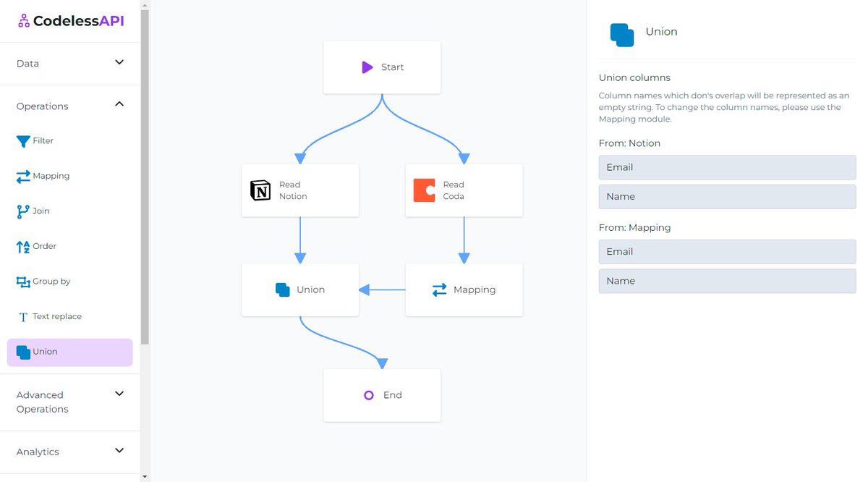This screenshot has width=868, height=482.
Task: Click the 'From: Mapping' label
Action: 635,227
